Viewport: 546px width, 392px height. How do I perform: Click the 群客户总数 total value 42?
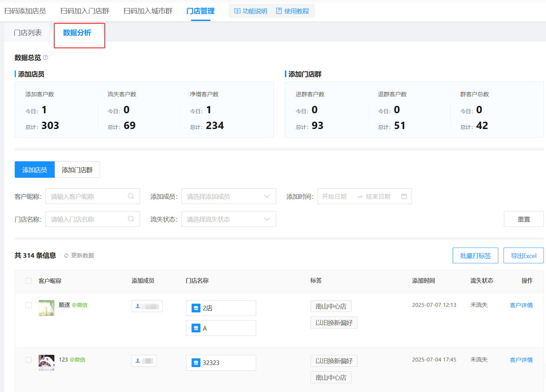pyautogui.click(x=482, y=126)
